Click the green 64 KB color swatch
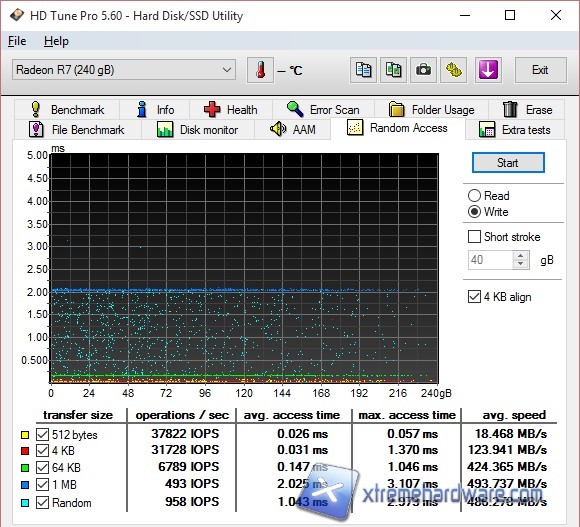The width and height of the screenshot is (580, 527). coord(25,468)
